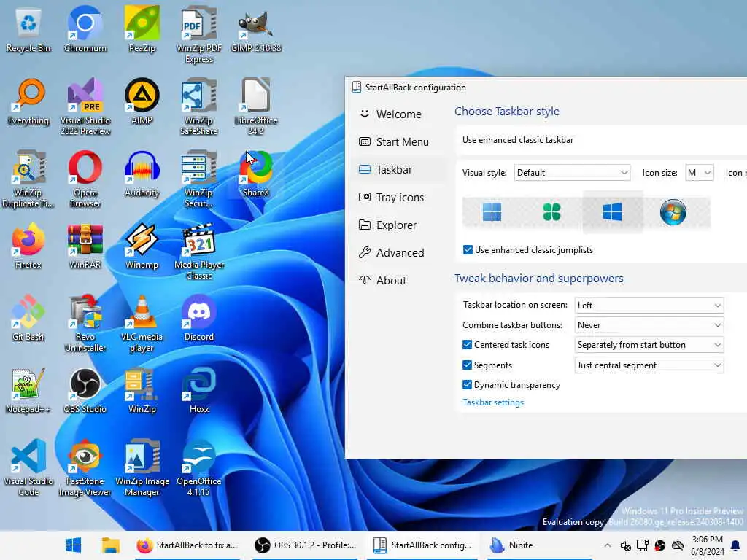
Task: Click the Use enhanced classic taskbar option
Action: [518, 140]
